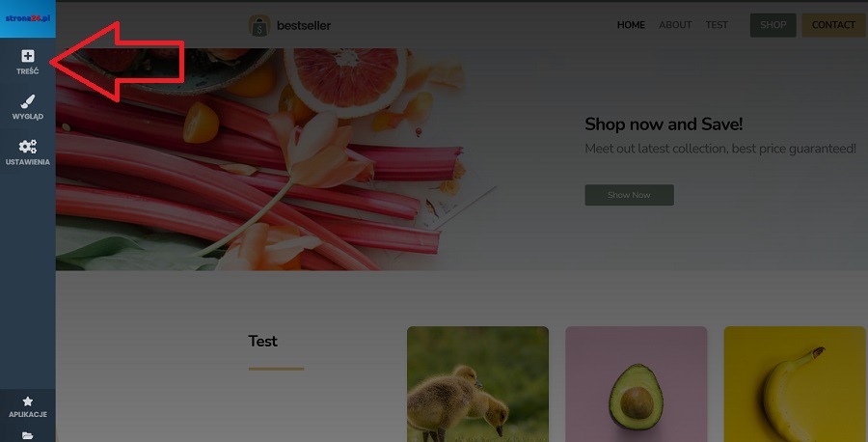This screenshot has width=868, height=442.
Task: Select the duckling product thumbnail
Action: tap(477, 384)
